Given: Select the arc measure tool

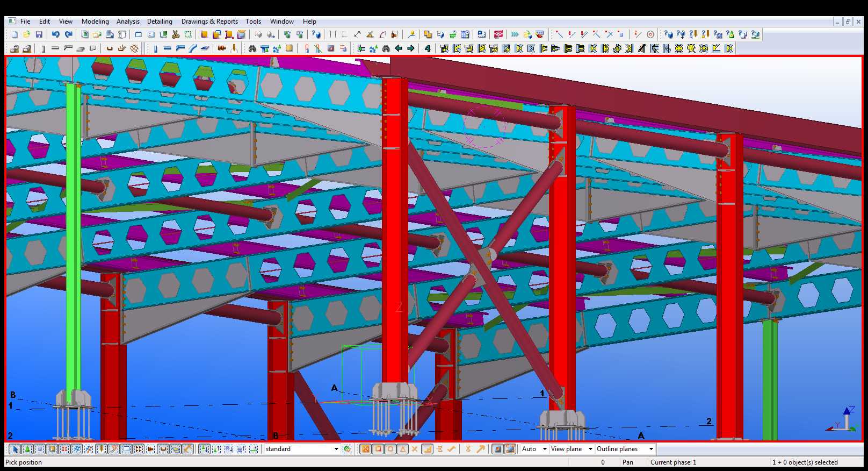Looking at the screenshot, I should (x=382, y=34).
